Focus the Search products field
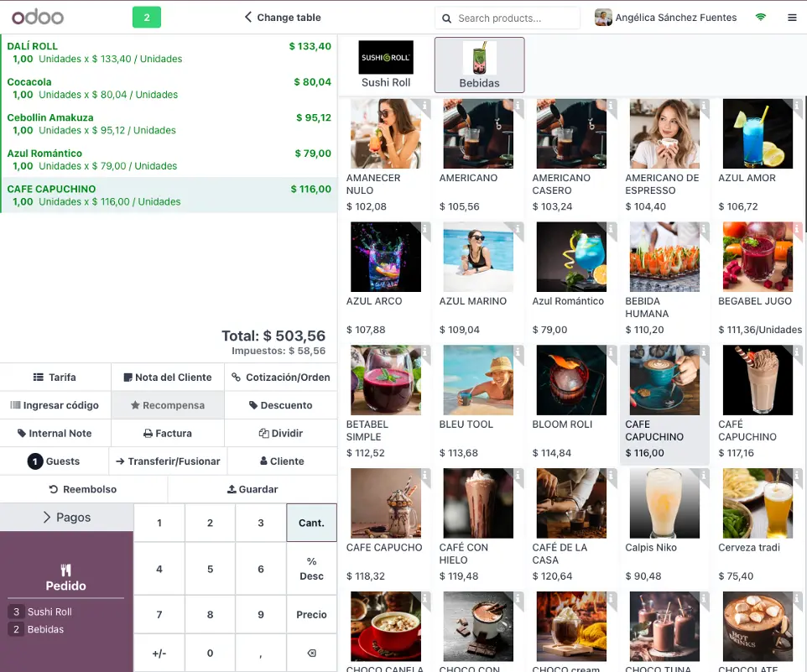The width and height of the screenshot is (807, 672). [x=508, y=18]
